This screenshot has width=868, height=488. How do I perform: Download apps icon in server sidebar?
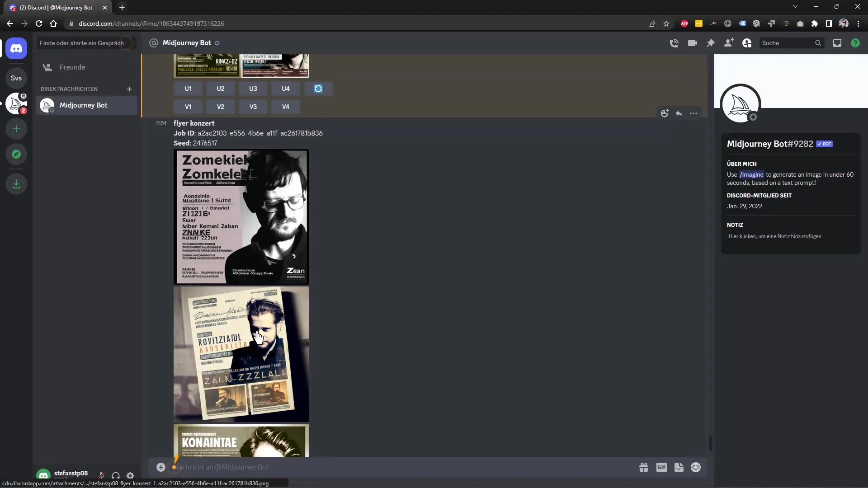pos(16,184)
